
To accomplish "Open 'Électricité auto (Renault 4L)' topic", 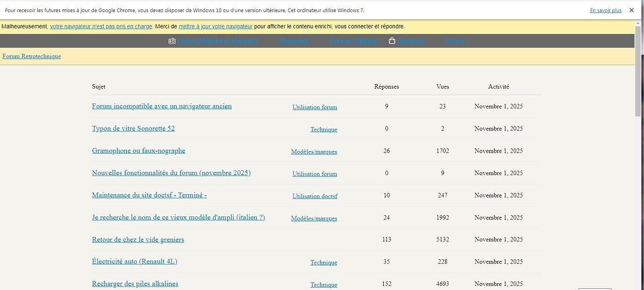I will pyautogui.click(x=134, y=262).
